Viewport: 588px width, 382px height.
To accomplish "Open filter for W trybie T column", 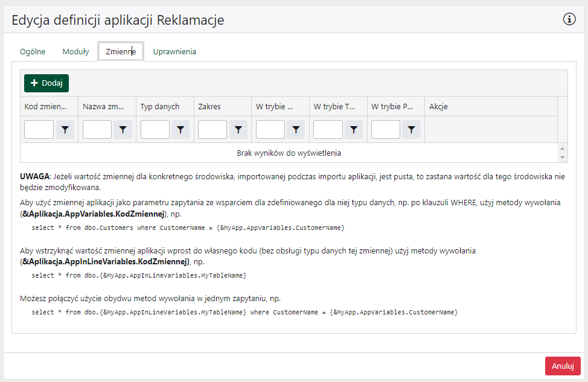I will [354, 129].
